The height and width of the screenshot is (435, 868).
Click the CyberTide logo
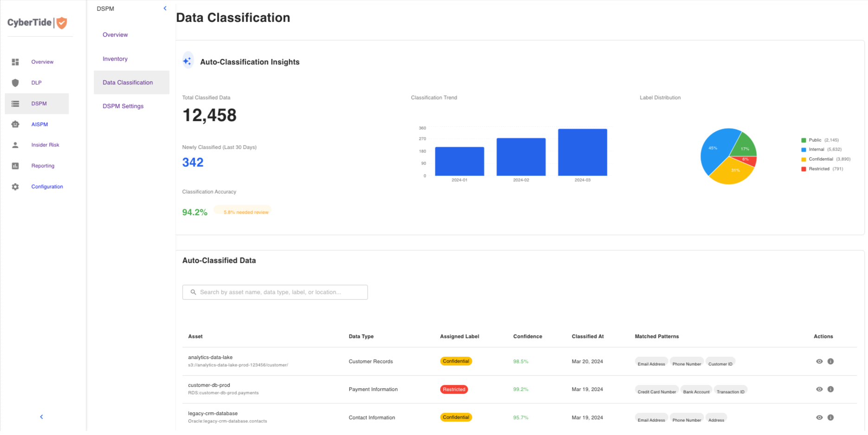pyautogui.click(x=37, y=23)
